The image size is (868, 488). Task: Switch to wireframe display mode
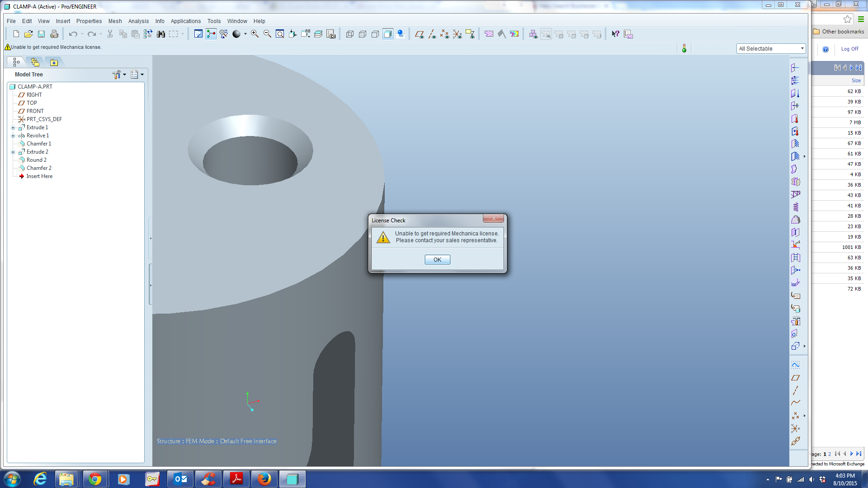pyautogui.click(x=349, y=34)
